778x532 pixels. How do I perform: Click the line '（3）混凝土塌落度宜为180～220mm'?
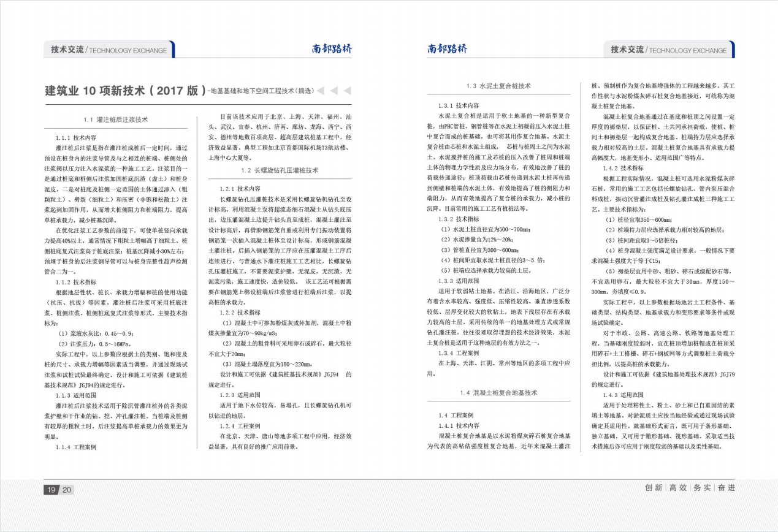pyautogui.click(x=268, y=363)
